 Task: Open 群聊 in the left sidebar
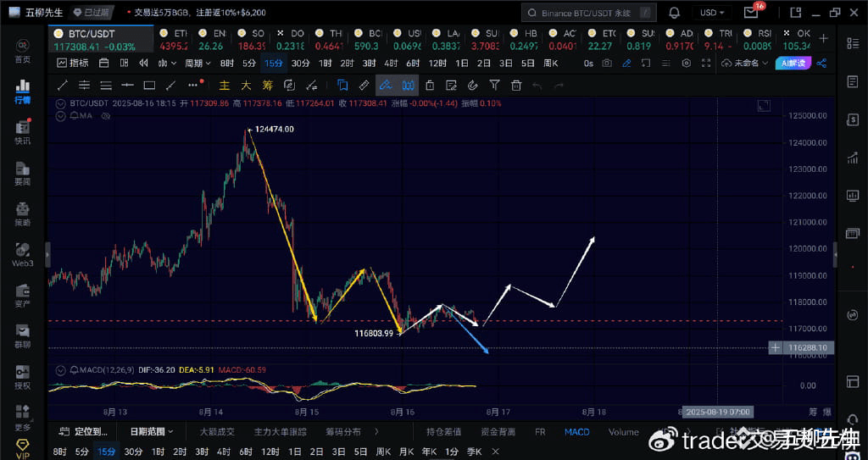(x=23, y=336)
